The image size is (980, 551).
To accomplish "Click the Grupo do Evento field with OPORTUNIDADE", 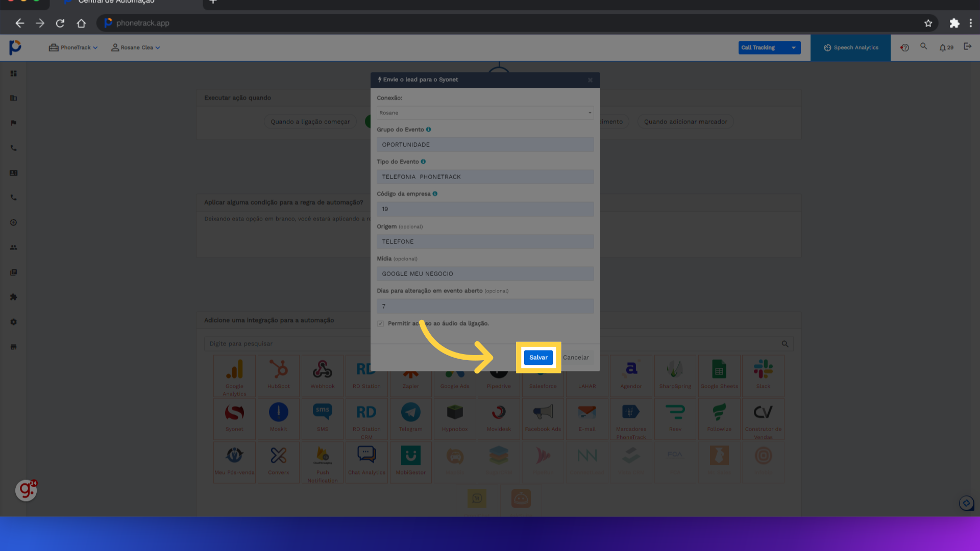I will (485, 144).
